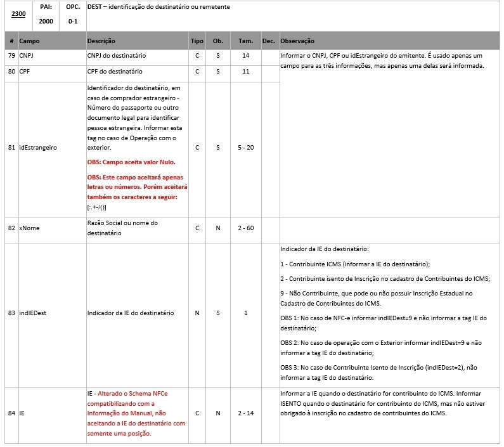Select the Tam. column header
The width and height of the screenshot is (504, 447).
tap(245, 41)
